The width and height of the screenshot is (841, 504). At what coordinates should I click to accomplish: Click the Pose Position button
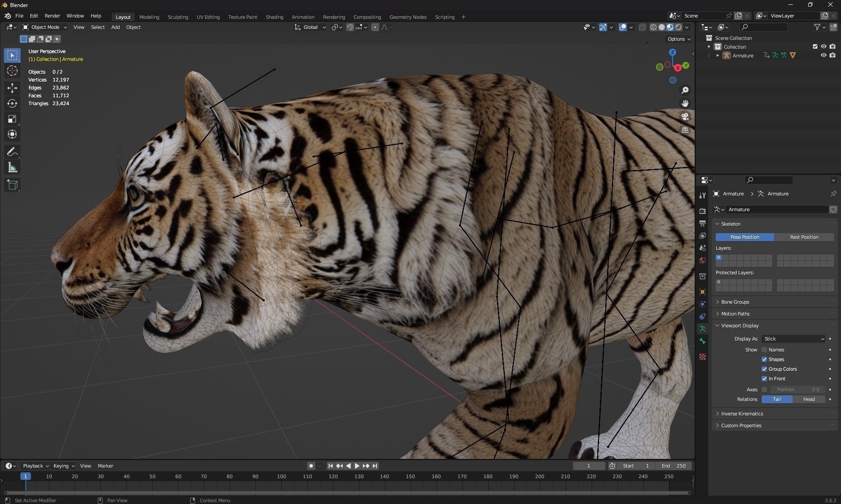[745, 237]
